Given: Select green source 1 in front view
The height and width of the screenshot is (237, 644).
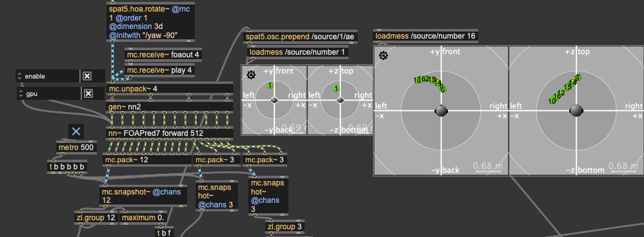Looking at the screenshot, I should coord(270,85).
